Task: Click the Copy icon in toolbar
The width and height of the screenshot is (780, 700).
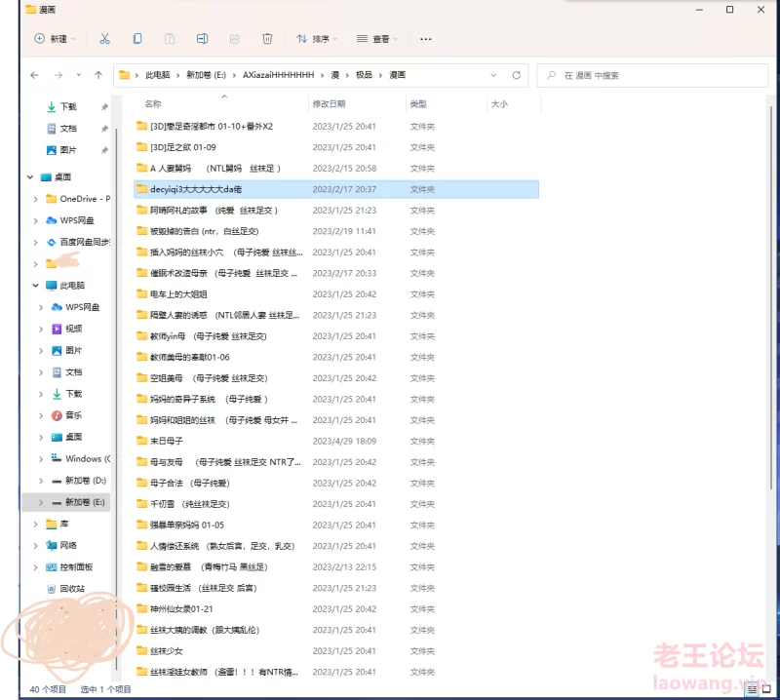Action: coord(137,39)
